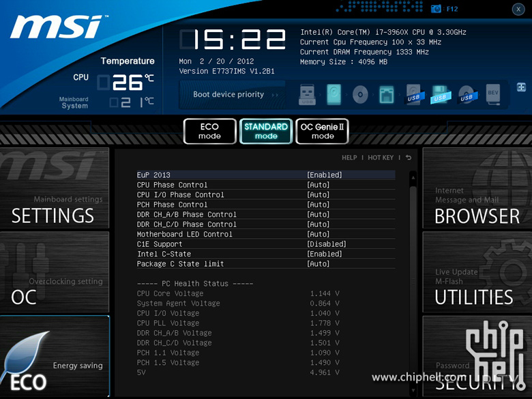Click the back arrow next to HOT KEY
Image resolution: width=532 pixels, height=399 pixels.
pos(409,158)
